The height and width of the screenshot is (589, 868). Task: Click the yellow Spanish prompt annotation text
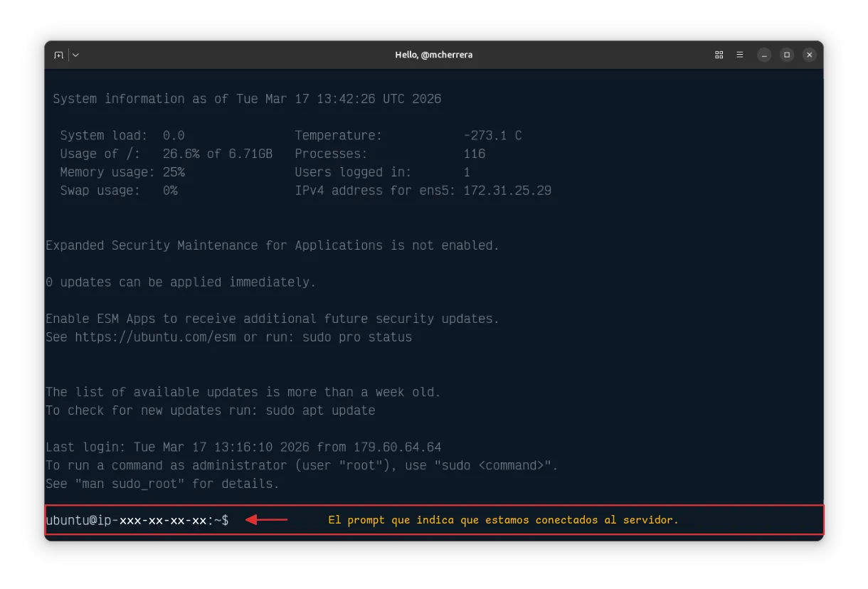[503, 520]
